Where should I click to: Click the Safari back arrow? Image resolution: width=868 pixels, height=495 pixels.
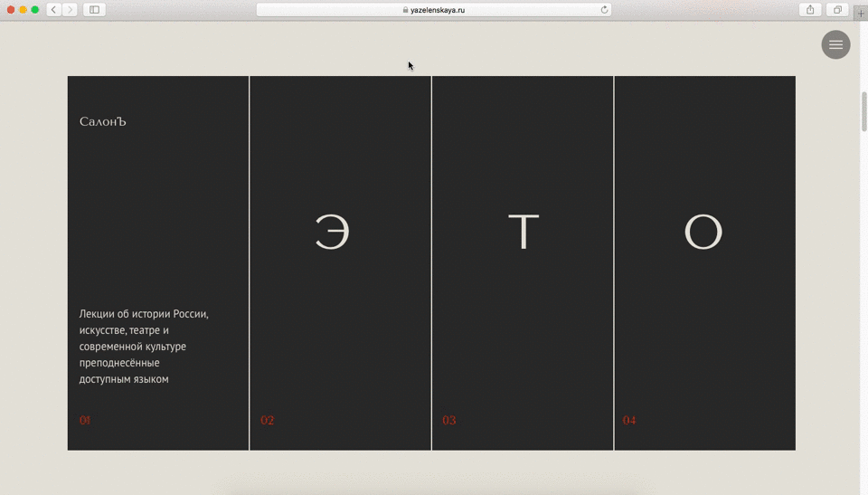53,10
